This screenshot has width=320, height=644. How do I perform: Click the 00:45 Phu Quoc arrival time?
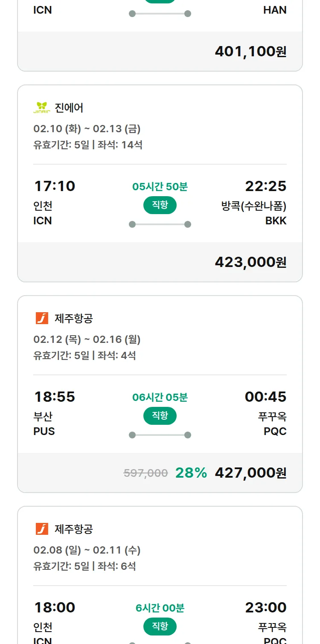click(x=265, y=397)
